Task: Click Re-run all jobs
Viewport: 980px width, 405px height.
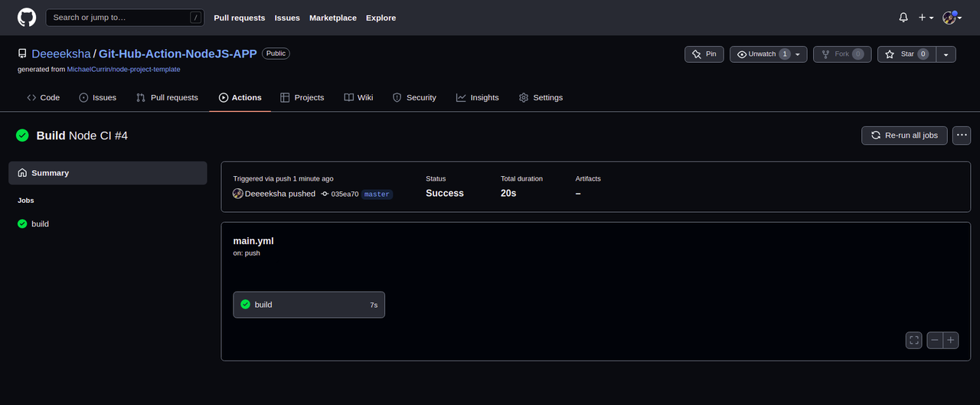Action: click(x=904, y=136)
